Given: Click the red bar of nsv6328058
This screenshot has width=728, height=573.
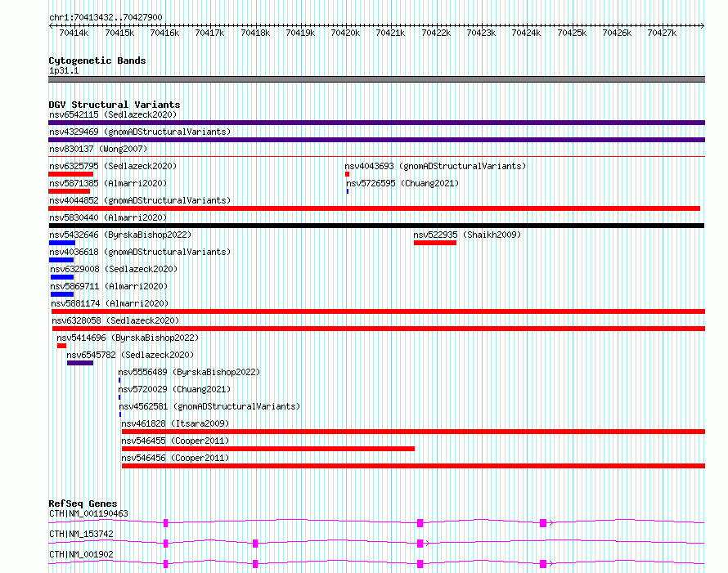Looking at the screenshot, I should [x=379, y=329].
